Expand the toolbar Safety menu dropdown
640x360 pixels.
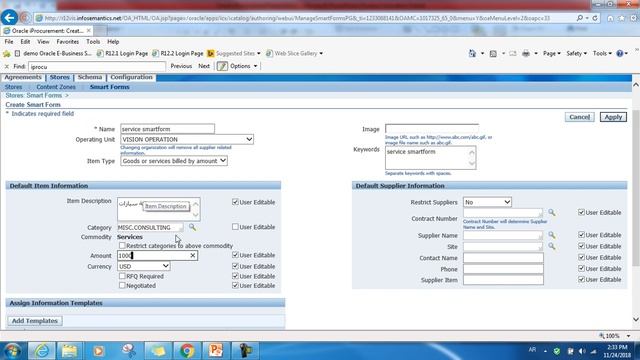click(x=576, y=53)
